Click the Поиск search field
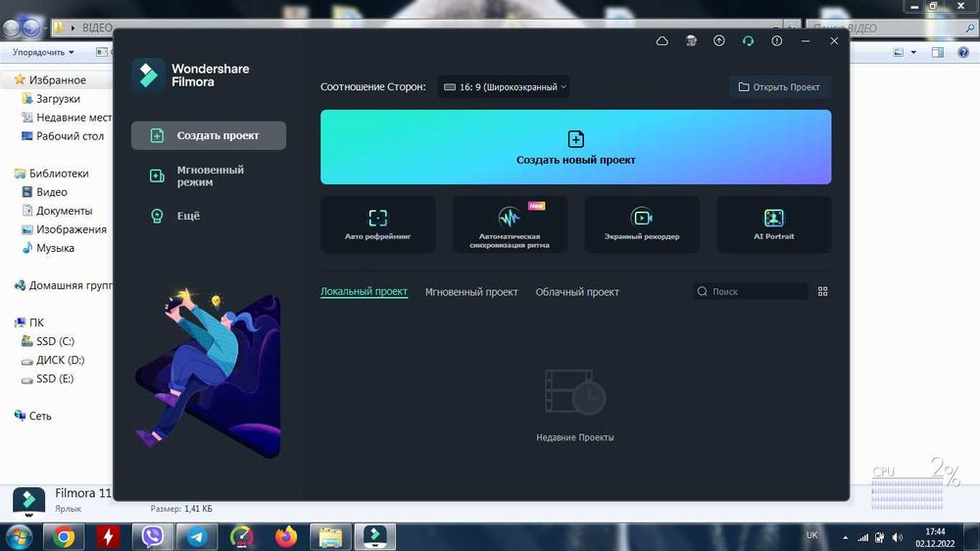This screenshot has height=551, width=980. tap(751, 291)
